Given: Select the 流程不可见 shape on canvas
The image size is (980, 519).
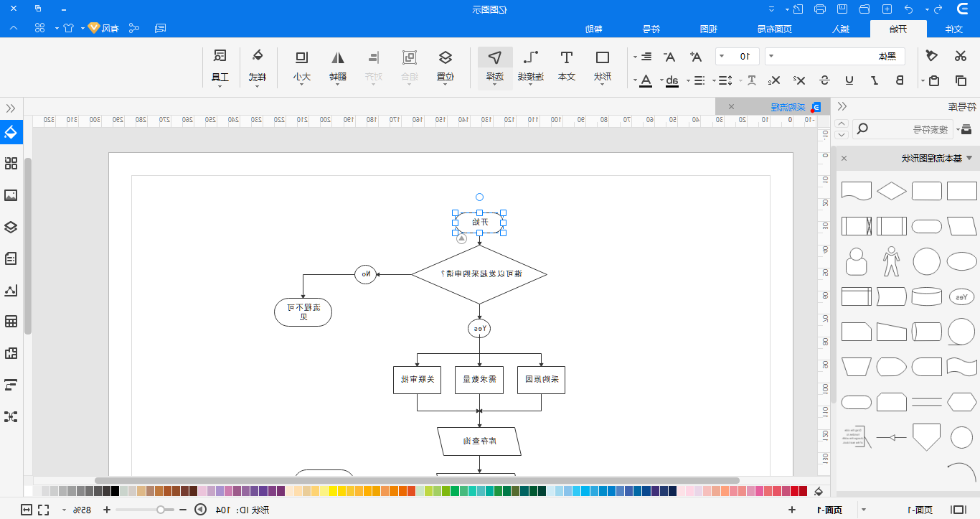Looking at the screenshot, I should [x=303, y=312].
